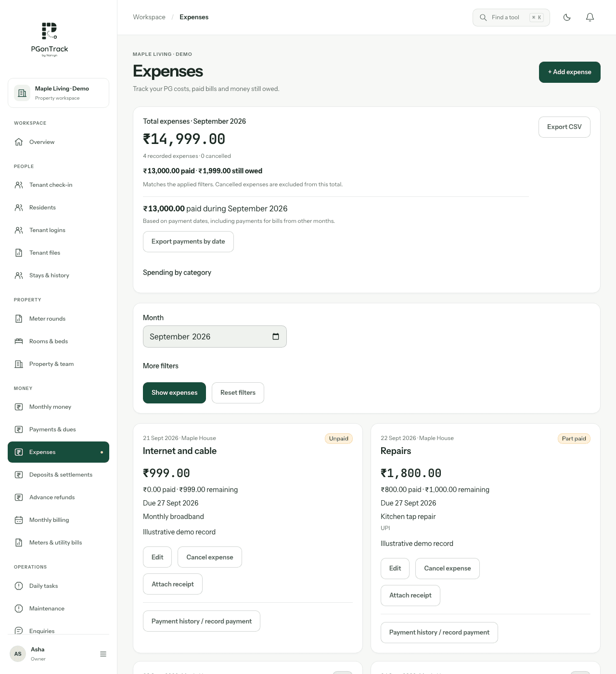Viewport: 616px width, 674px height.
Task: Click the Monthly money rupee icon
Action: [x=19, y=407]
